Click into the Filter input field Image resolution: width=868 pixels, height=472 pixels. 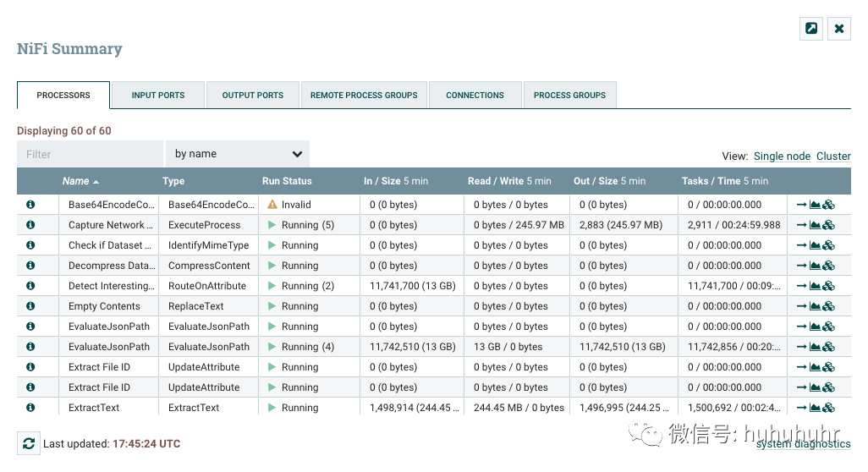point(91,154)
